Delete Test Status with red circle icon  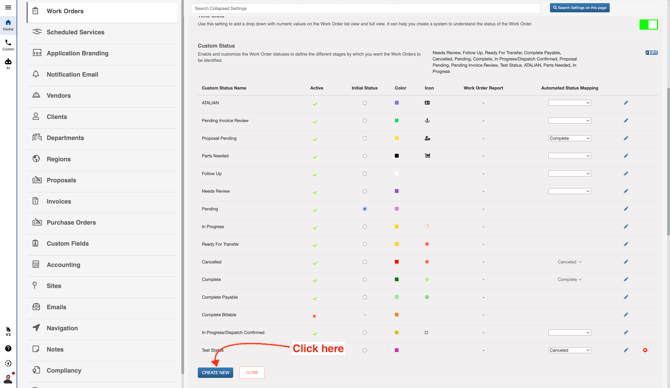pyautogui.click(x=645, y=350)
